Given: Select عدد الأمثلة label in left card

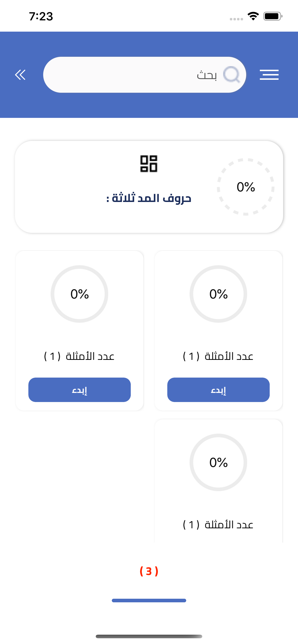Looking at the screenshot, I should [79, 356].
